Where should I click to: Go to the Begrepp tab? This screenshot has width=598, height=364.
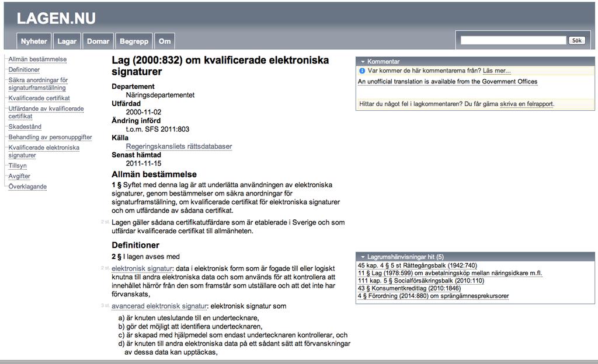click(x=134, y=41)
